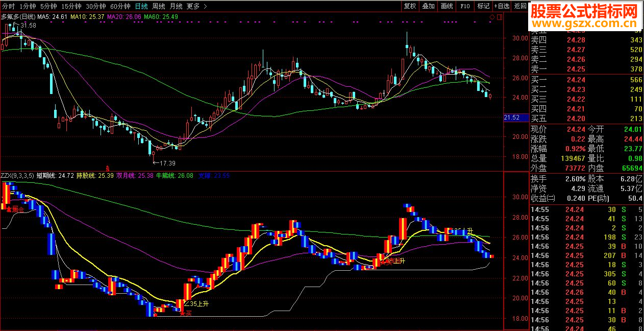The height and width of the screenshot is (331, 644).
Task: Switch to the 月线 monthly chart
Action: coord(176,6)
